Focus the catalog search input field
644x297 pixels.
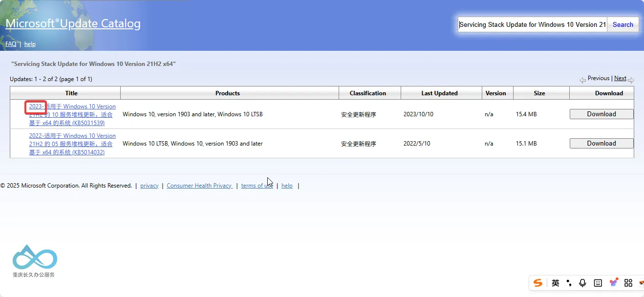[x=533, y=24]
